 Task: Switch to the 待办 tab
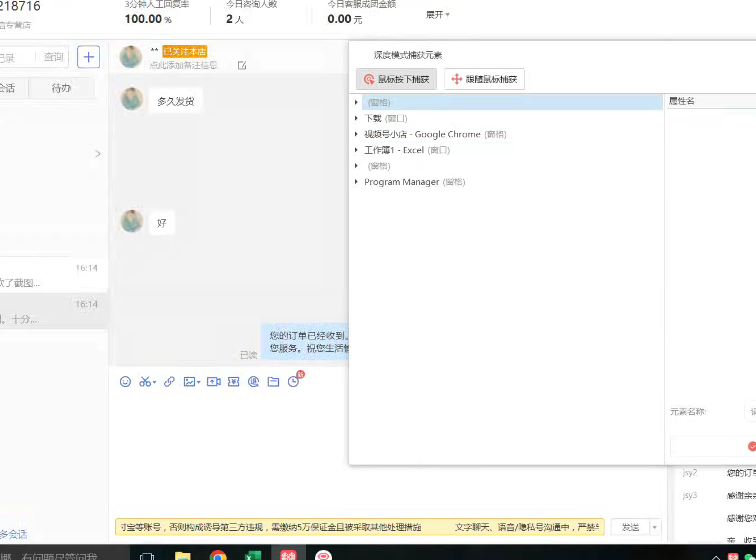tap(61, 88)
